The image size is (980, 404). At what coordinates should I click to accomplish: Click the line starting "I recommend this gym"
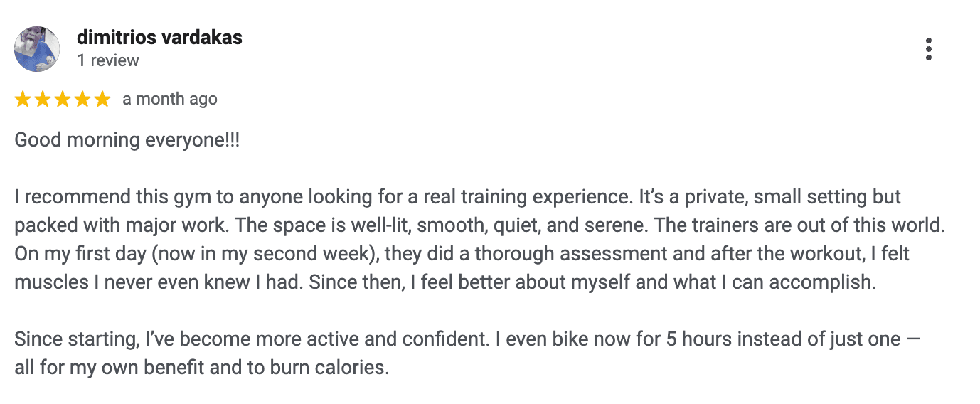click(457, 197)
